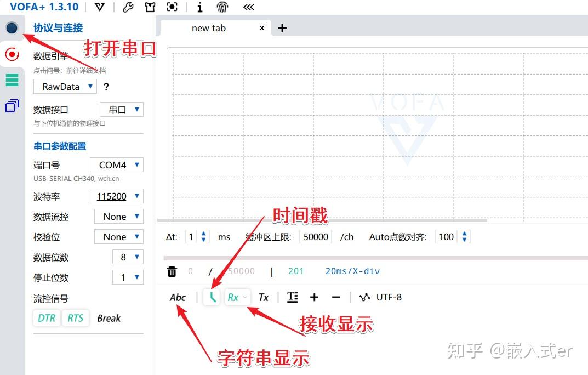Open a new tab with the plus button
Image resolution: width=588 pixels, height=375 pixels.
click(282, 28)
